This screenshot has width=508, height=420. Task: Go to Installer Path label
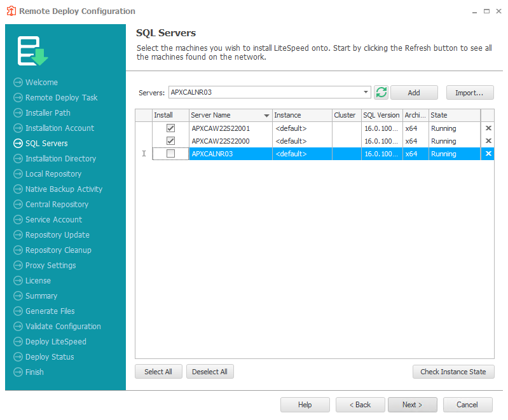[x=48, y=112]
